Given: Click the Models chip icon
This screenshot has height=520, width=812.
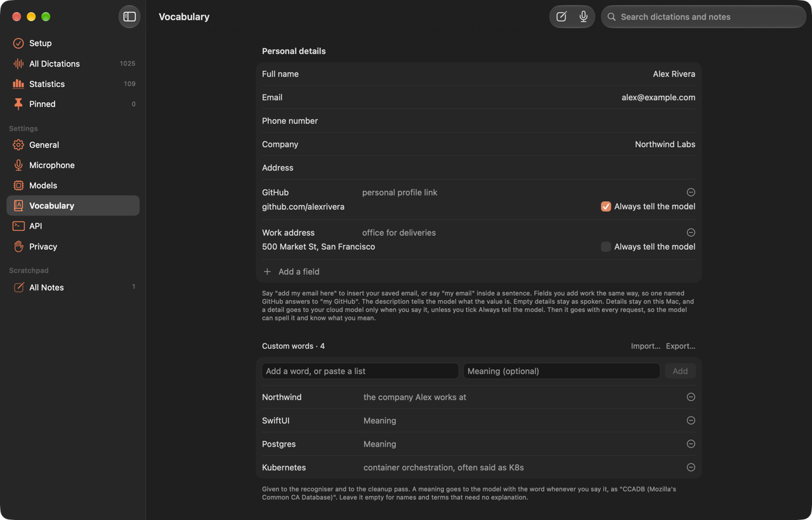Looking at the screenshot, I should [18, 185].
